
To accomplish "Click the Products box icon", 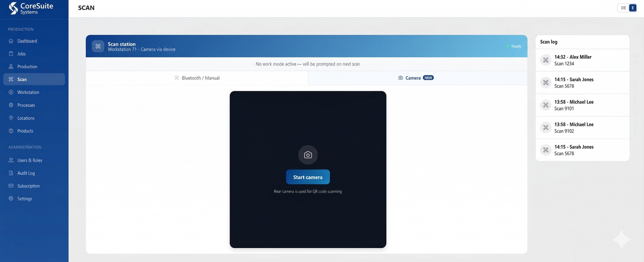I will pos(11,131).
